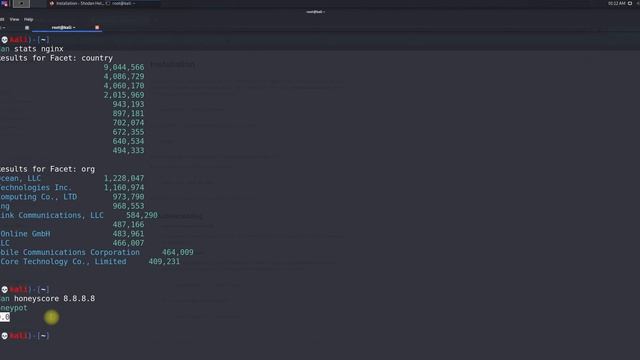Image resolution: width=640 pixels, height=360 pixels.
Task: Click the value 672,355
Action: (128, 132)
